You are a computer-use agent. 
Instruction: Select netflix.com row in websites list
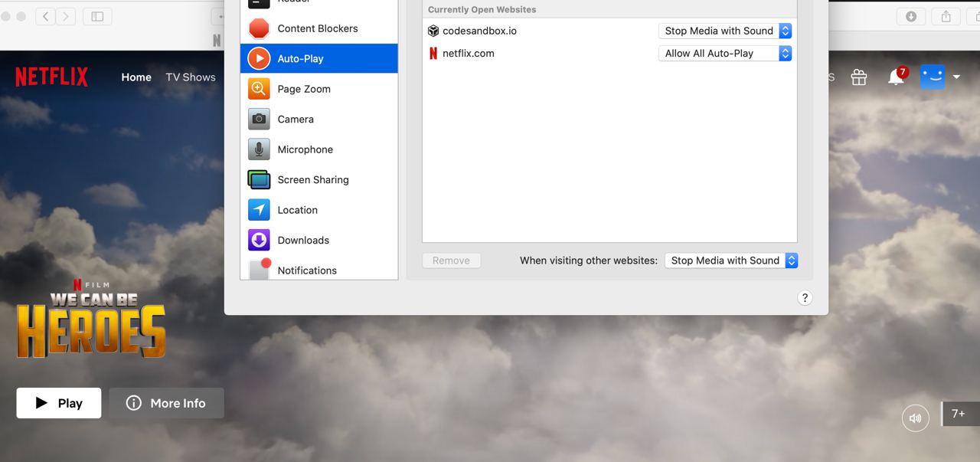(609, 53)
